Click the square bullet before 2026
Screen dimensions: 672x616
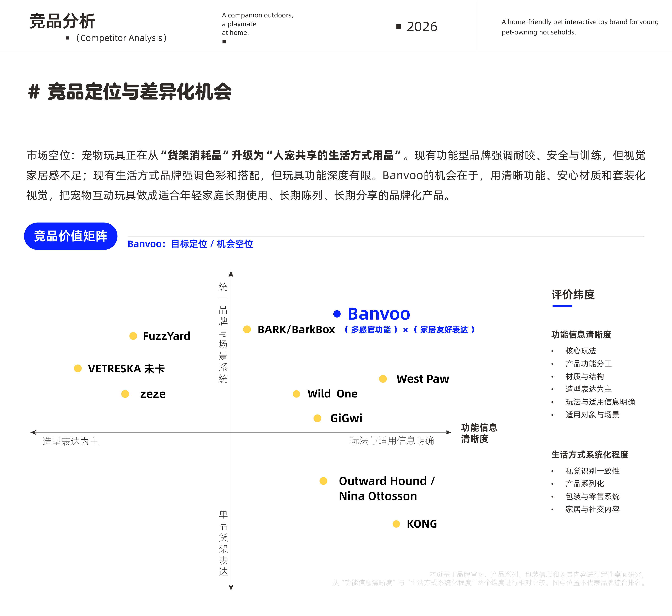(x=399, y=27)
